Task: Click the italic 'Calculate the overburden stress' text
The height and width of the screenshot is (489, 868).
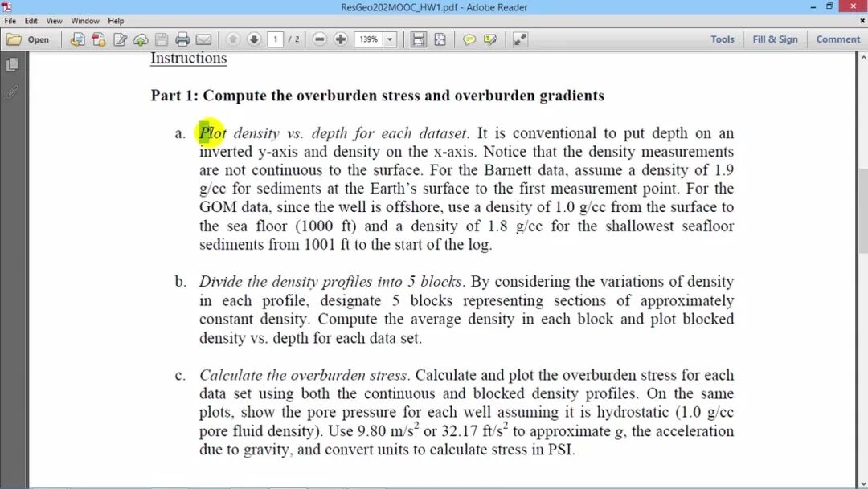Action: [303, 375]
